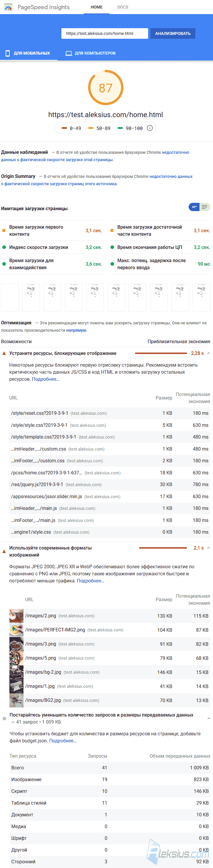Collapse the modern image formats audit
This screenshot has height=868, width=213.
209,548
